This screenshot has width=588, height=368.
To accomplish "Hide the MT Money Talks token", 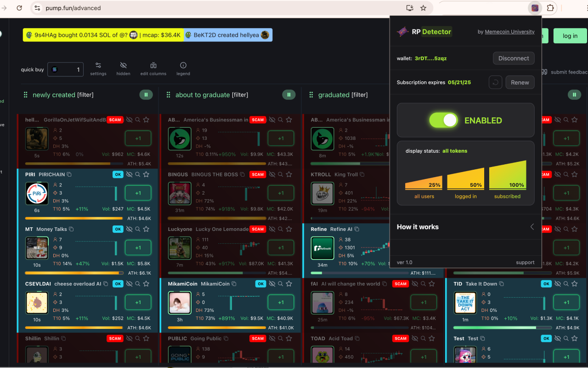I will [129, 229].
